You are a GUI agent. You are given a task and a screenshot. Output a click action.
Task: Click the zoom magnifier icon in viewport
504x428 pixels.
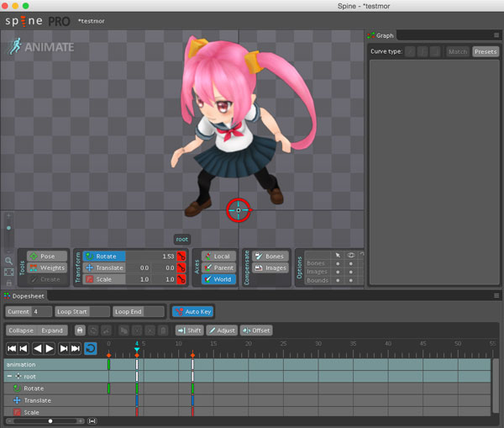pos(8,261)
